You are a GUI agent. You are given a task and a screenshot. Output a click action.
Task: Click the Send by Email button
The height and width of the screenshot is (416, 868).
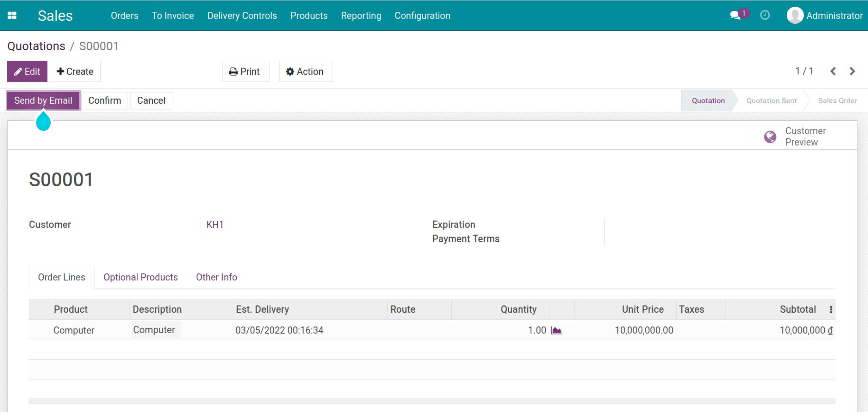point(43,100)
